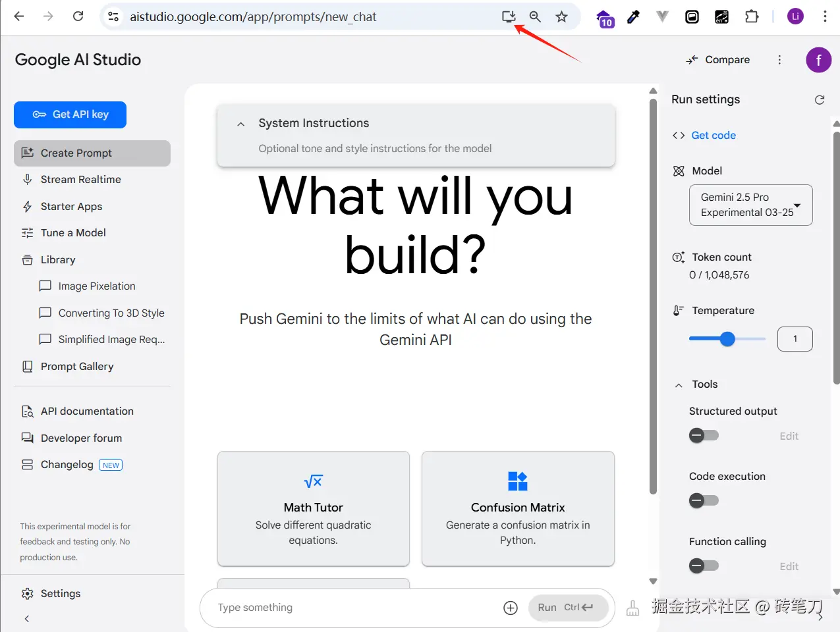
Task: Open the Math Tutor sample card
Action: click(314, 508)
